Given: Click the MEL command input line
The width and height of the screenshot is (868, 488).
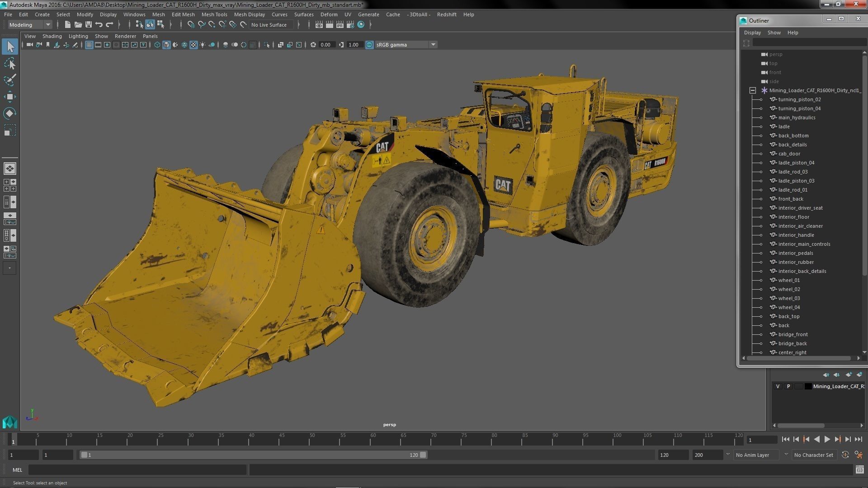Looking at the screenshot, I should point(137,470).
